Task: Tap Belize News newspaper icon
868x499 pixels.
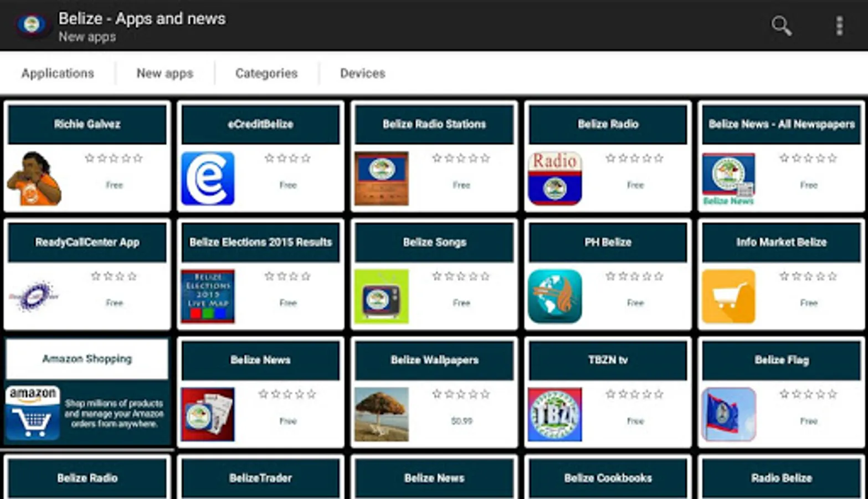Action: (208, 415)
